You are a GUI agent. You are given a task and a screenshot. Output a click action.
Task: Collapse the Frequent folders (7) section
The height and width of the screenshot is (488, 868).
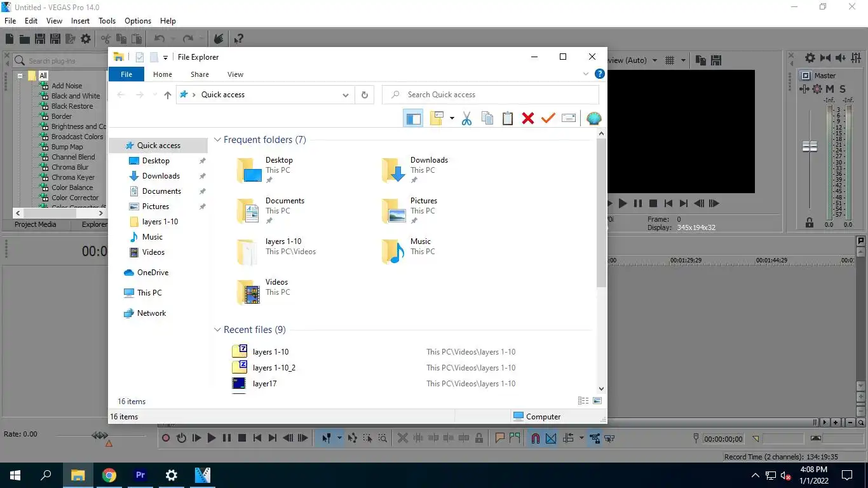(217, 140)
